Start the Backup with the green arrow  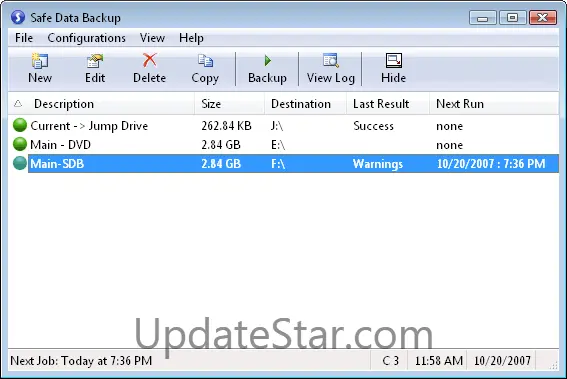267,69
